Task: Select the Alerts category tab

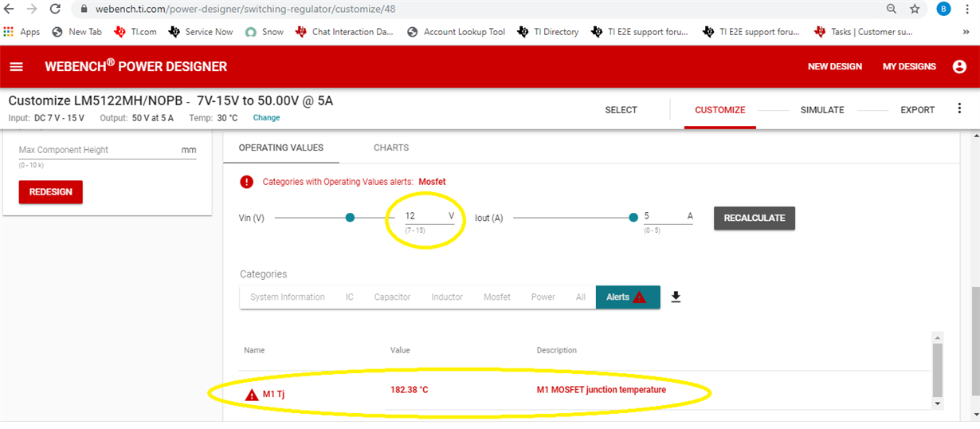Action: 628,297
